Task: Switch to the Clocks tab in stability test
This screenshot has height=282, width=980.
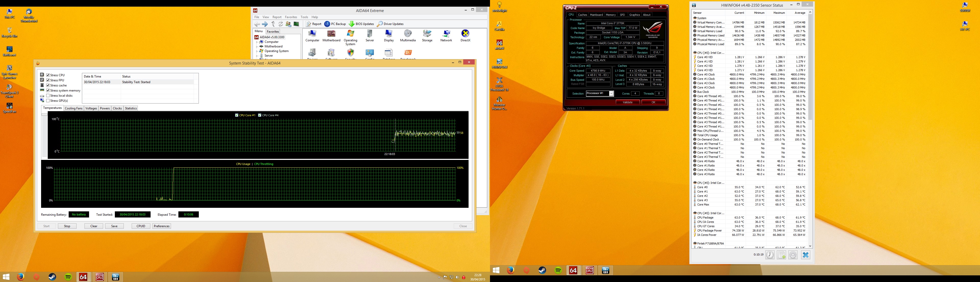Action: click(x=117, y=108)
